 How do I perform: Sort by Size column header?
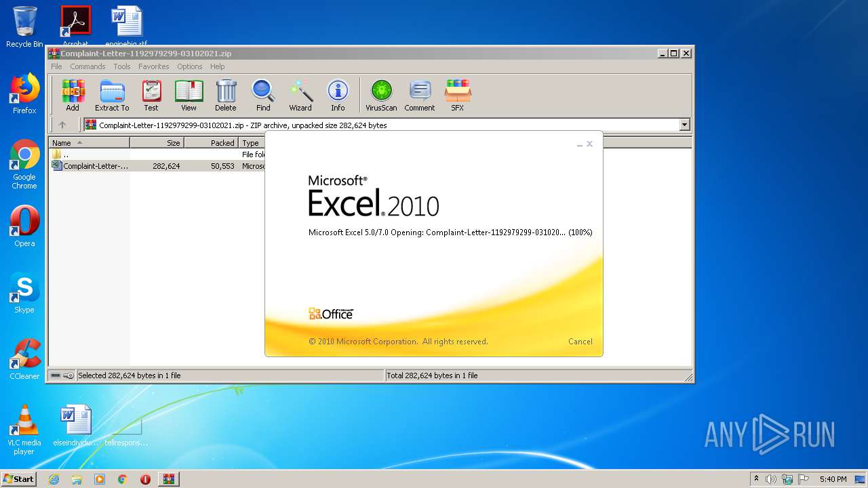pyautogui.click(x=157, y=142)
